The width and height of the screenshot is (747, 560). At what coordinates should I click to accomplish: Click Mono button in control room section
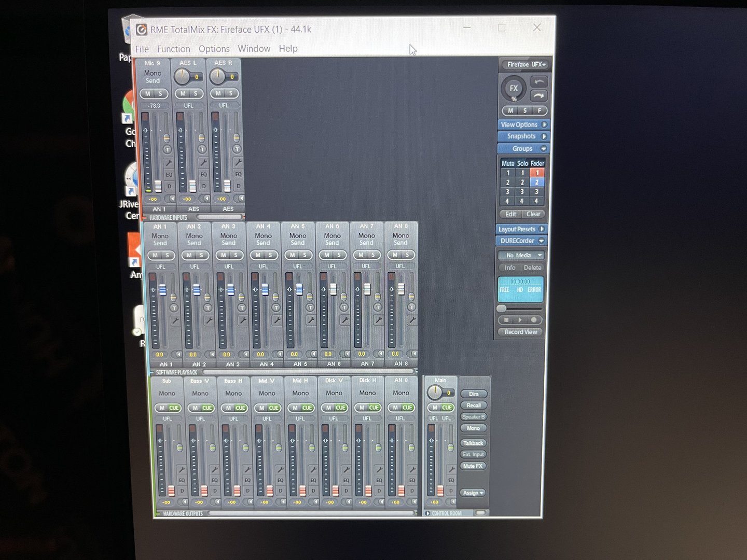pyautogui.click(x=474, y=428)
